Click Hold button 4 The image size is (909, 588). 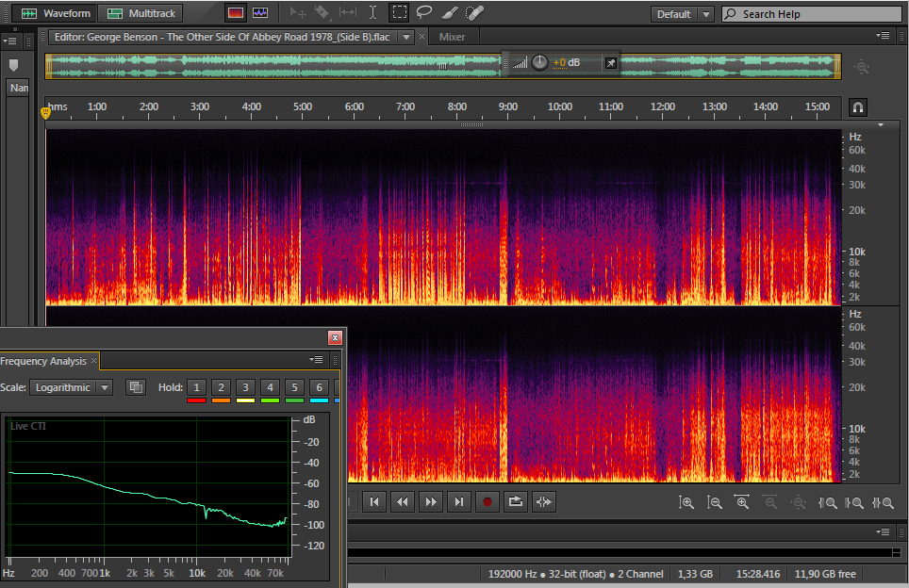tap(270, 387)
